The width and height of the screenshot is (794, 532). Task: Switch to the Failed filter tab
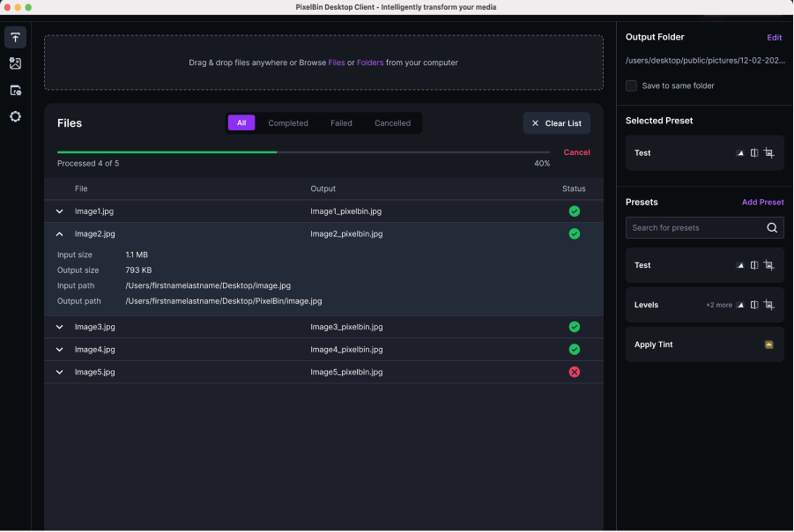[x=341, y=123]
